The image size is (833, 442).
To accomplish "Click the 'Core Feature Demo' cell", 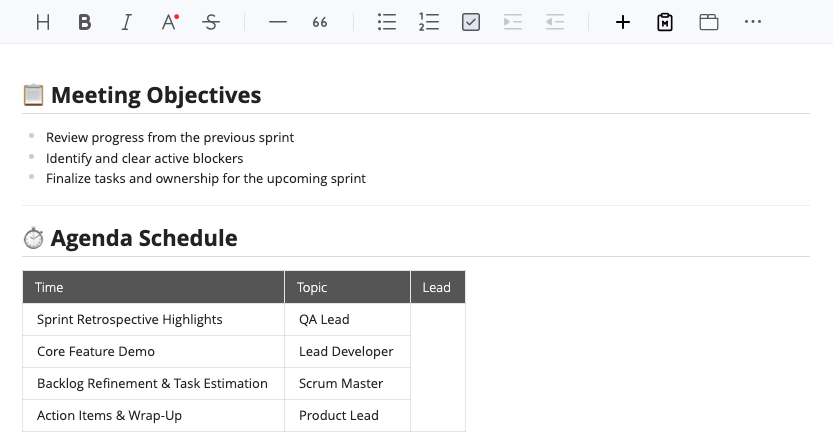I will click(x=154, y=352).
